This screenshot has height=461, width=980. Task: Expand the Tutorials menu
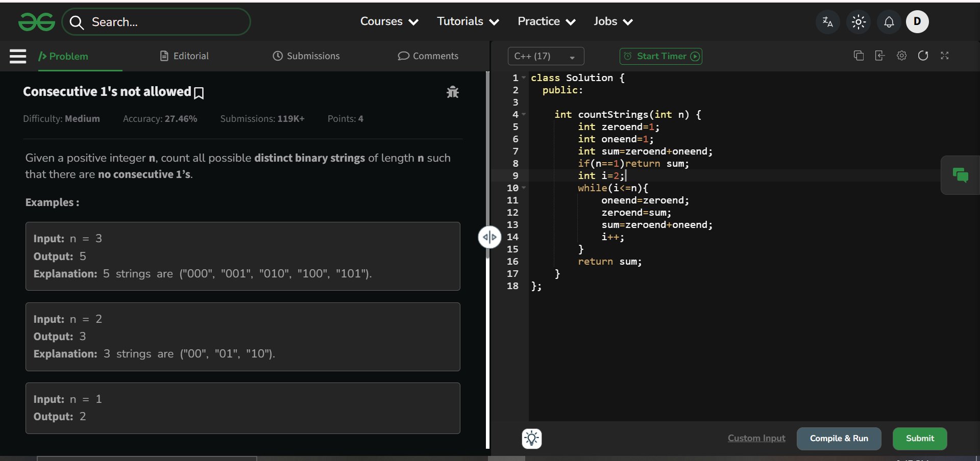(468, 21)
